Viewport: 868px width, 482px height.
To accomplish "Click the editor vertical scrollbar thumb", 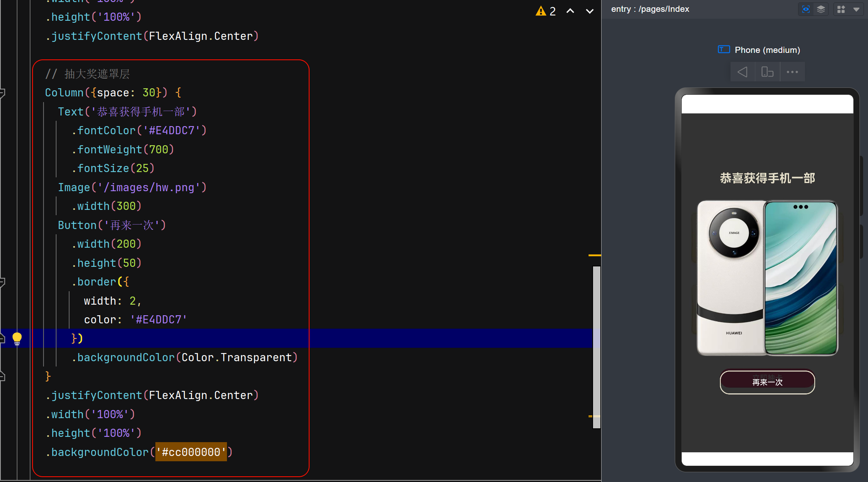I will click(596, 347).
